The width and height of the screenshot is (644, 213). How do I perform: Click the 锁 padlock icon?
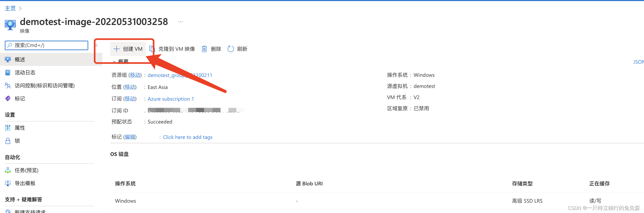coord(8,141)
